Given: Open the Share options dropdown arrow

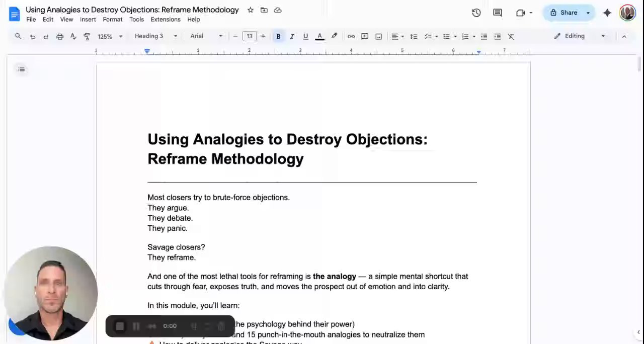Looking at the screenshot, I should tap(588, 13).
